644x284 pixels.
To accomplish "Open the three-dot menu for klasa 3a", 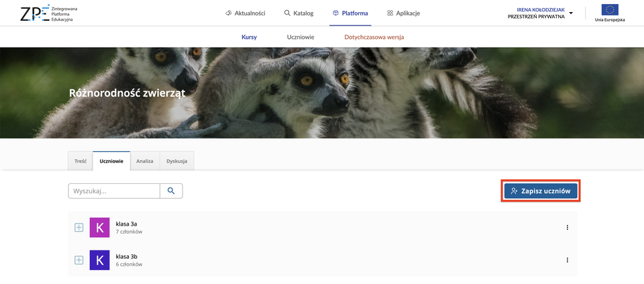I will [567, 228].
